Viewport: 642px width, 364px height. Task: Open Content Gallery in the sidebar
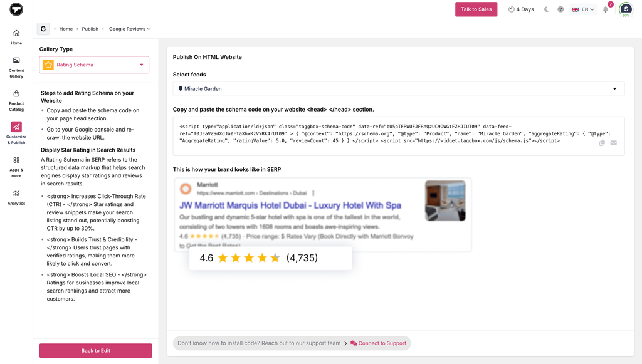click(16, 68)
